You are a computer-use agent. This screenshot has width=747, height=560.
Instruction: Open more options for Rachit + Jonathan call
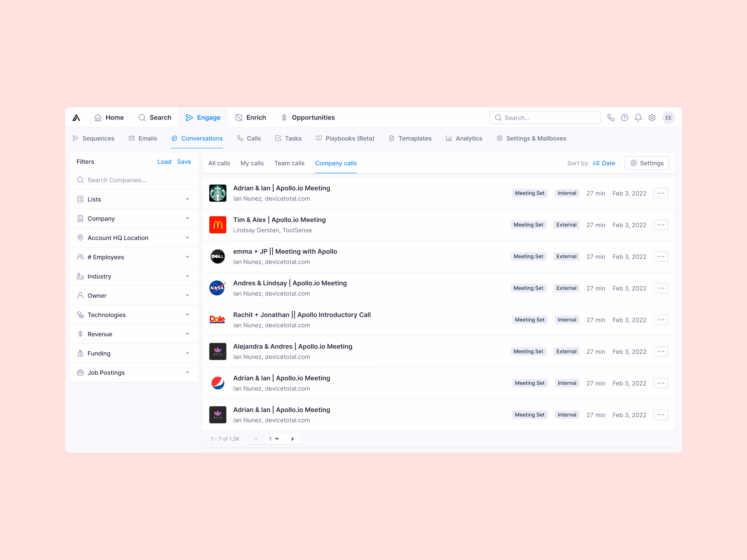[661, 320]
